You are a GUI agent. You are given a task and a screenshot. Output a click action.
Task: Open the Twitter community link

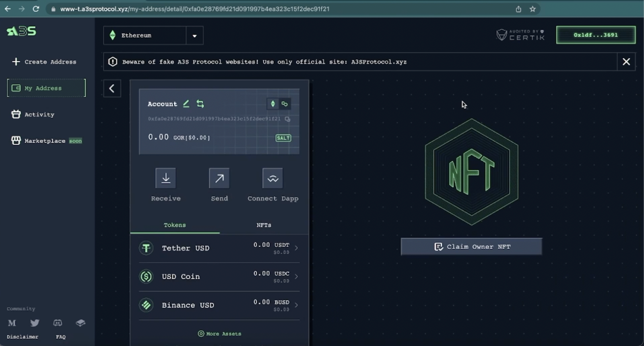(x=35, y=323)
